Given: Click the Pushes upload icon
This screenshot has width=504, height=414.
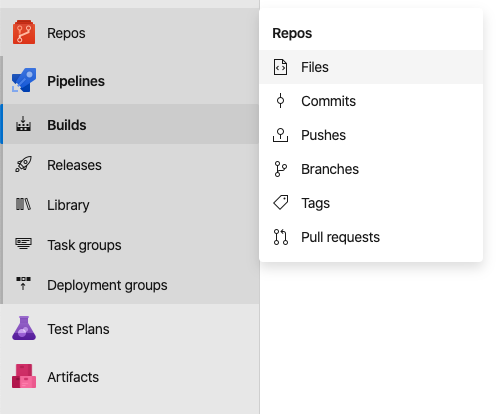Looking at the screenshot, I should click(x=280, y=135).
